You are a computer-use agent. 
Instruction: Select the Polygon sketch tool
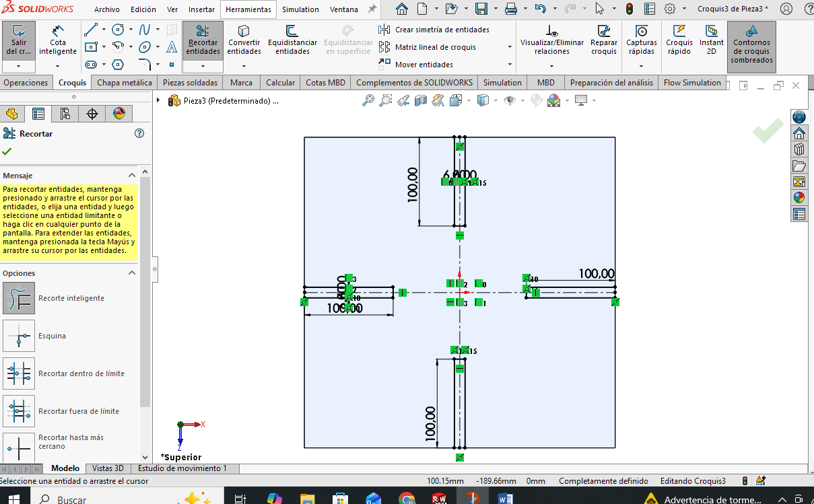point(118,65)
